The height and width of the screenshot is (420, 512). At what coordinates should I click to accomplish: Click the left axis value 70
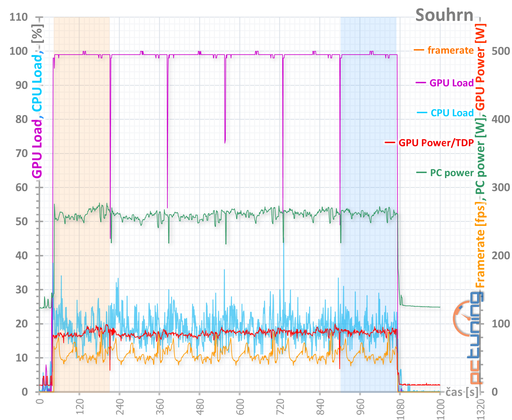[x=22, y=153]
